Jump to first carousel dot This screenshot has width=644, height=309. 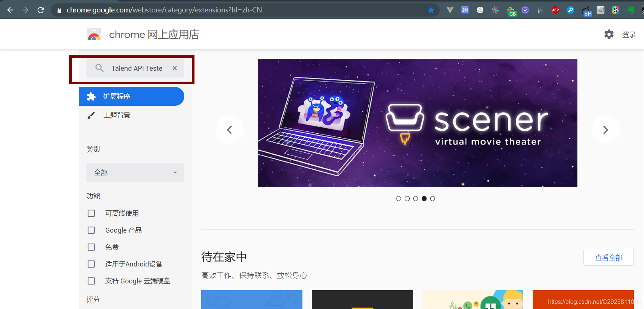click(399, 199)
